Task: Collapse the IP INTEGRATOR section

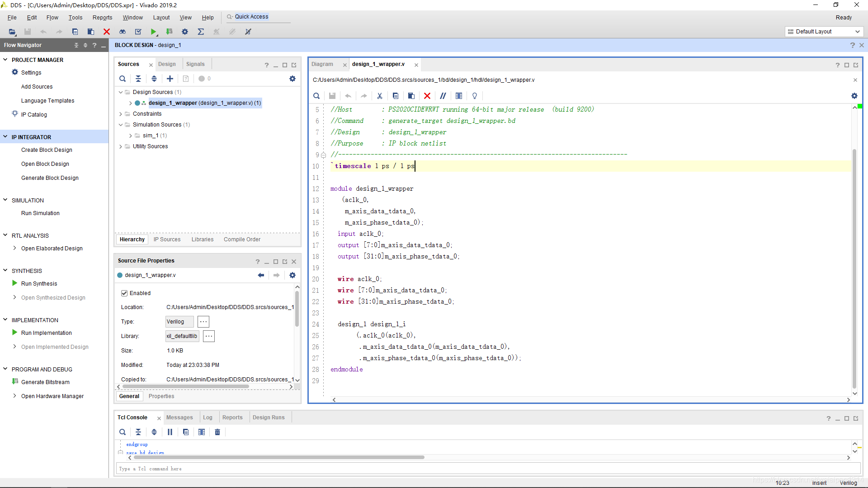Action: pos(5,137)
